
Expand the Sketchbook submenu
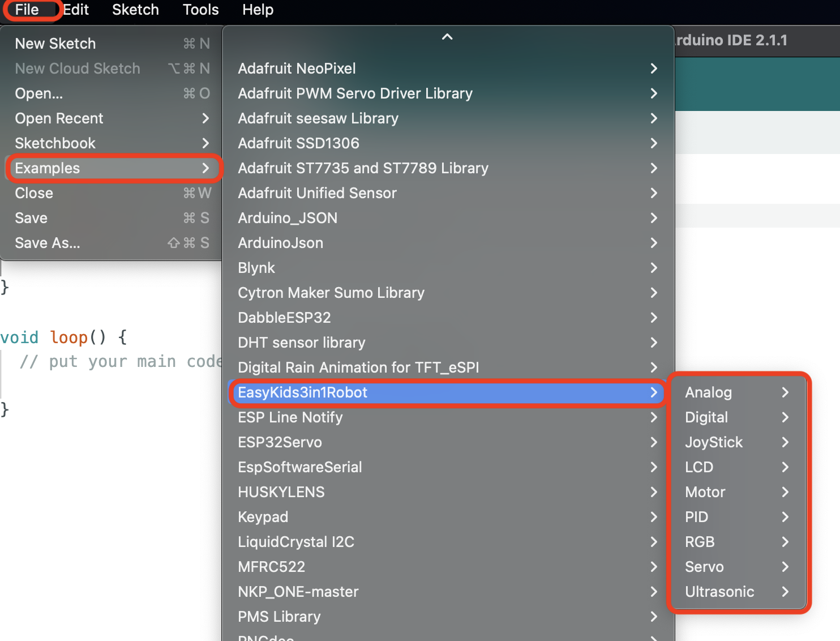pyautogui.click(x=55, y=143)
